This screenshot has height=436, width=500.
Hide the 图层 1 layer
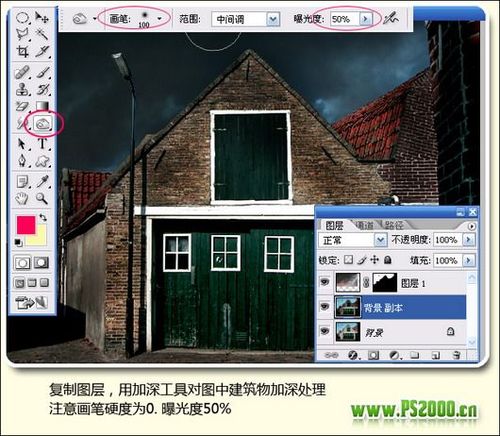pyautogui.click(x=324, y=283)
